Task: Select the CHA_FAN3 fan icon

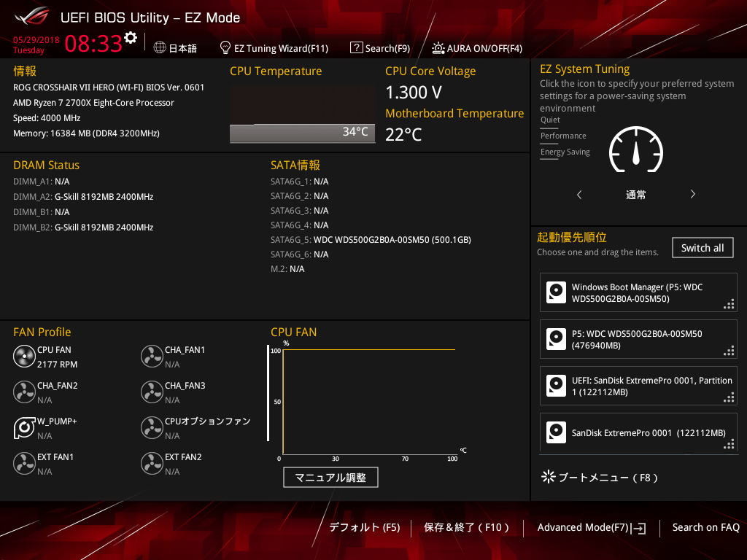Action: coord(152,392)
